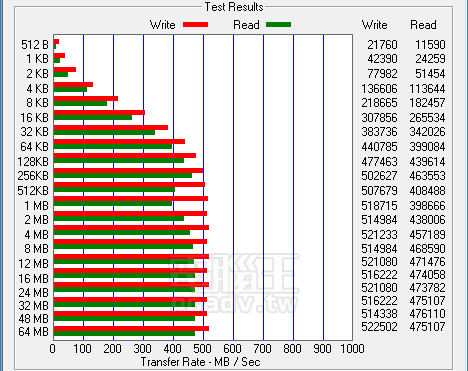Screen dimensions: 468x371
Task: Click the read value 398666
Action: (428, 206)
